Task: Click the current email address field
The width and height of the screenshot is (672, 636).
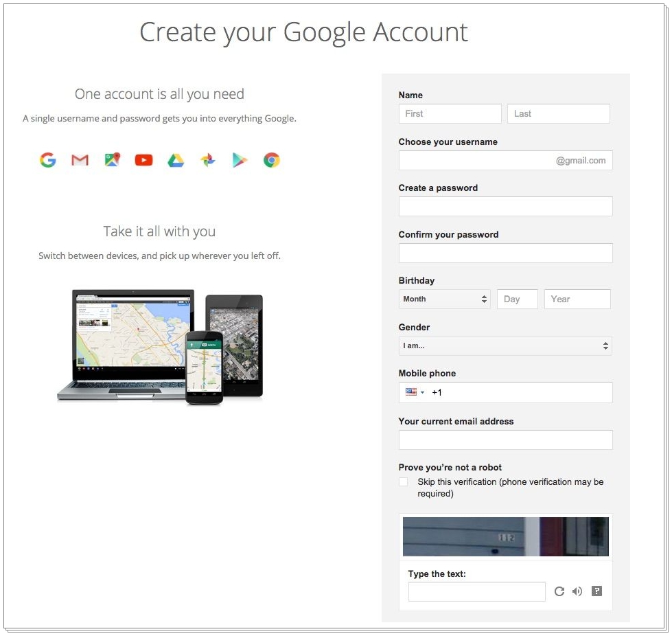Action: click(506, 440)
